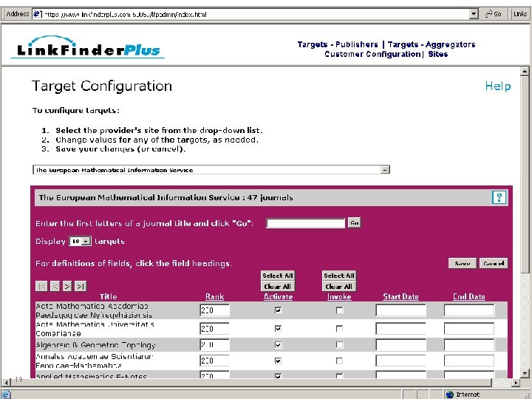The image size is (532, 399).
Task: Go to the next page of targets
Action: coord(67,287)
